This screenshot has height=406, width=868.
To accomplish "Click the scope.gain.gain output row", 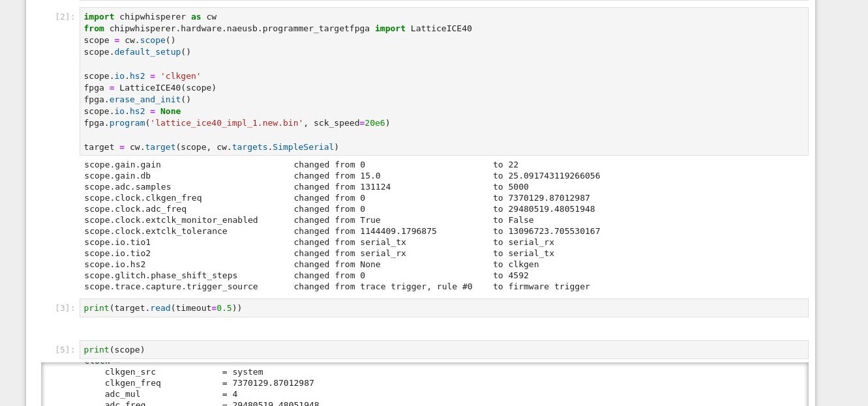I will point(123,165).
